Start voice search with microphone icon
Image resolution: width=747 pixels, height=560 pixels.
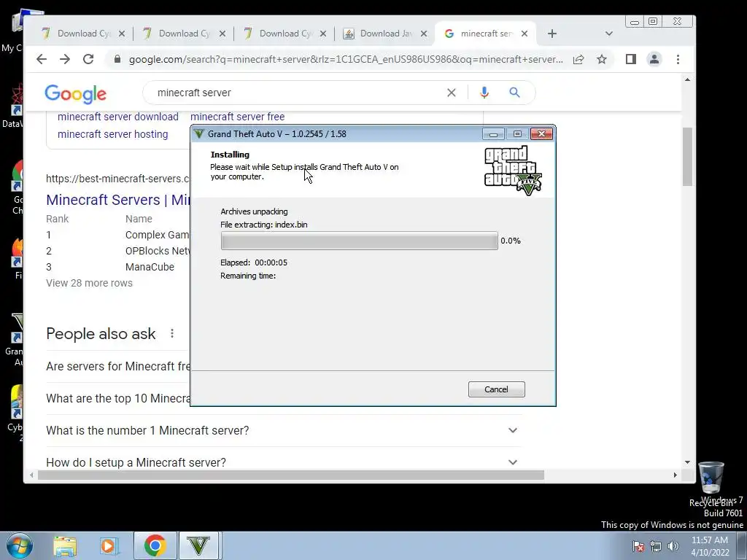[484, 93]
